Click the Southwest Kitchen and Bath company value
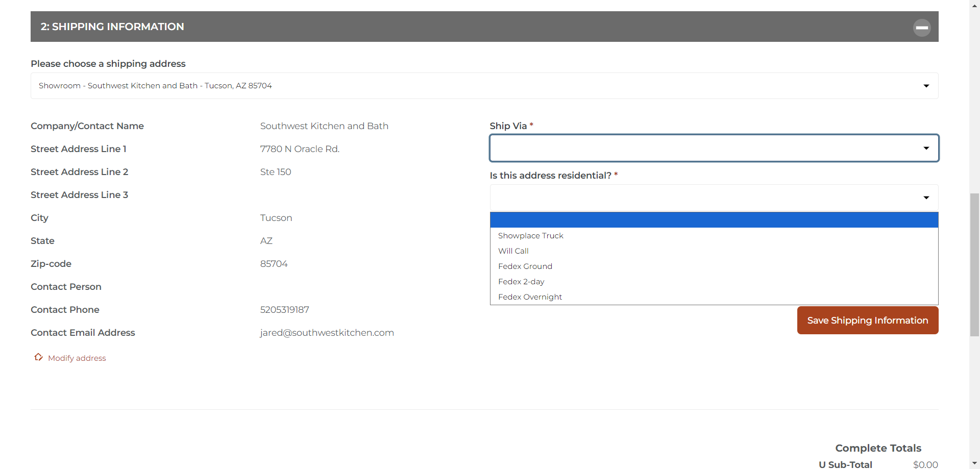980x469 pixels. [x=324, y=126]
